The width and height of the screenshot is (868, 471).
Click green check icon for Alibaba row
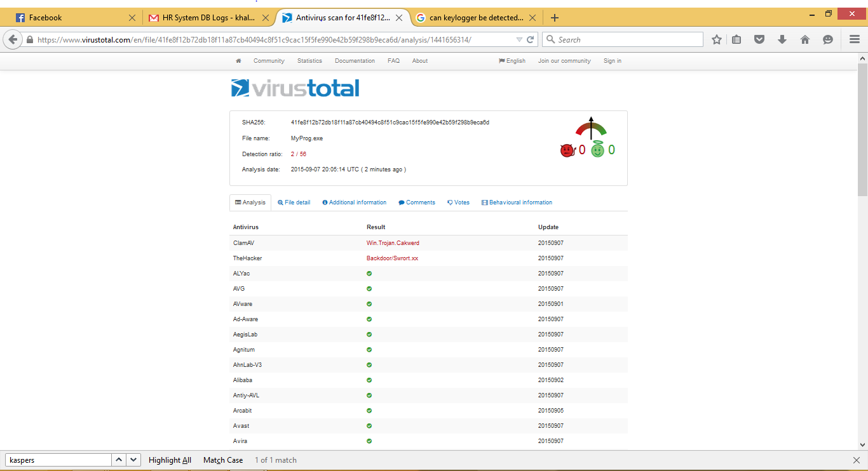(x=369, y=380)
